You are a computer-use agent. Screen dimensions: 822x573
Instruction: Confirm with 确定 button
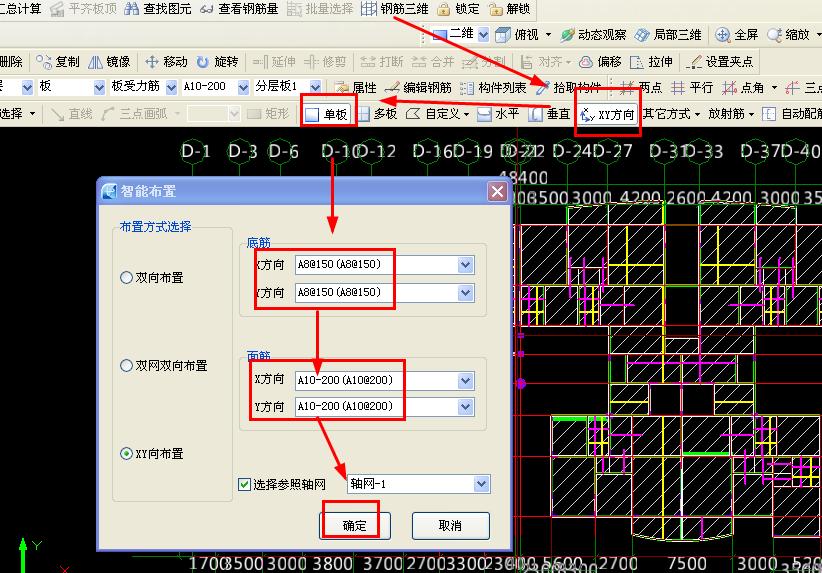tap(354, 525)
